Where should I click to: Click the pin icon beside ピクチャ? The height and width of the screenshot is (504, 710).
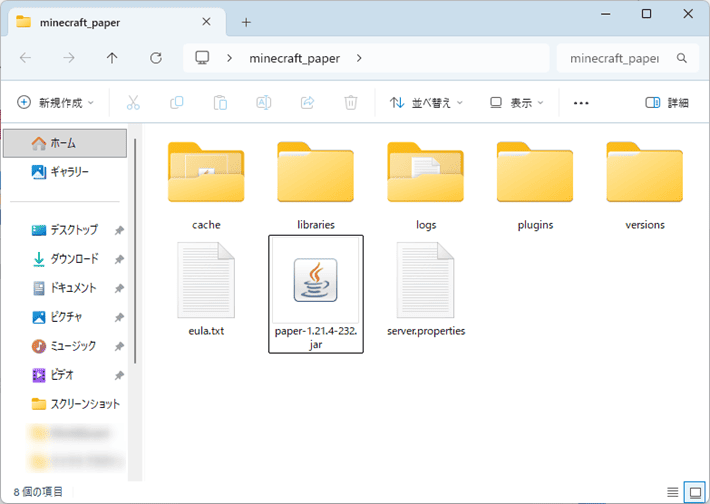(x=119, y=317)
